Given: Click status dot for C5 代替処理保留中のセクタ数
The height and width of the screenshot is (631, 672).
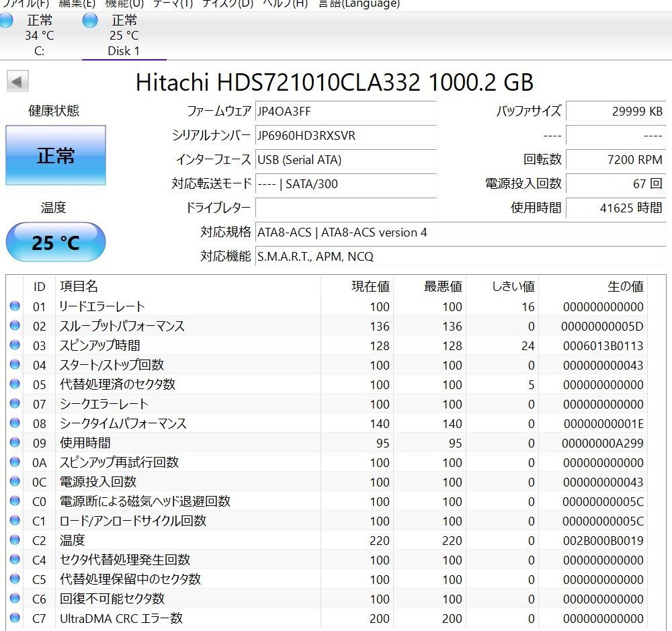Looking at the screenshot, I should 15,579.
